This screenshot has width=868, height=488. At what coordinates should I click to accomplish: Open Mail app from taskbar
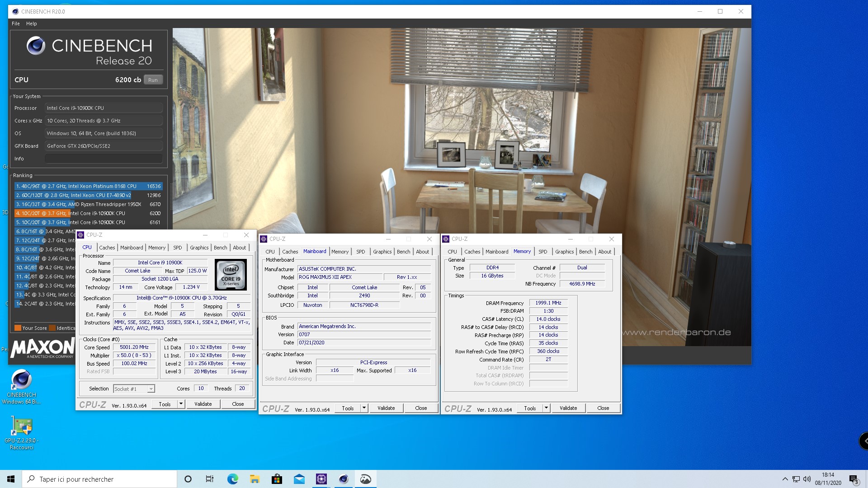[x=299, y=479]
